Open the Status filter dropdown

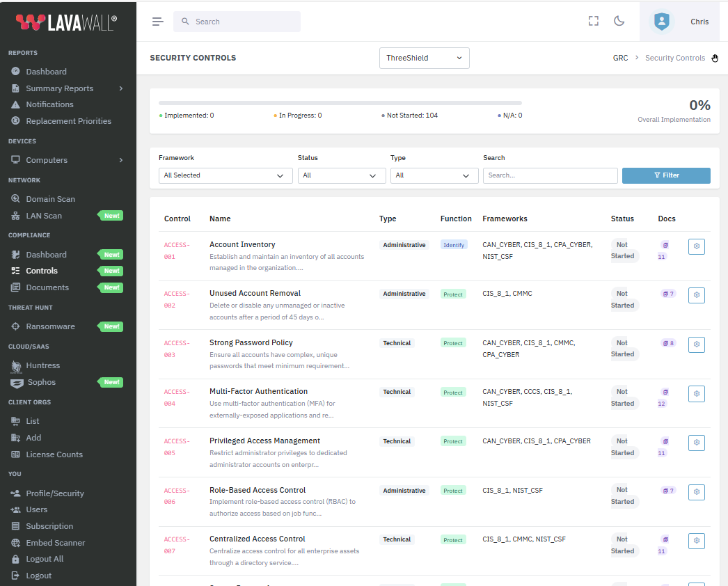pos(341,175)
